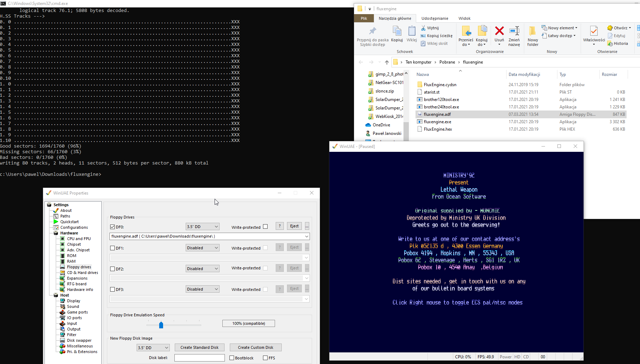Open CD & Hard drives settings
This screenshot has height=364, width=640.
pyautogui.click(x=82, y=273)
